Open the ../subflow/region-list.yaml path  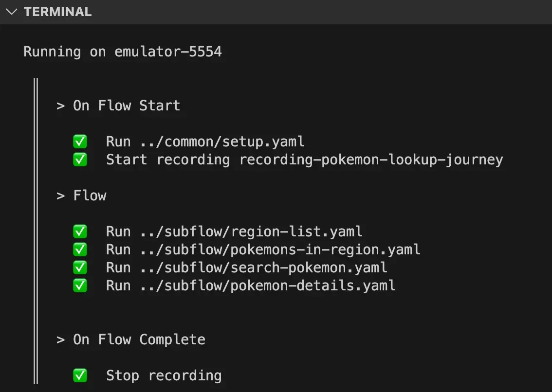point(251,232)
